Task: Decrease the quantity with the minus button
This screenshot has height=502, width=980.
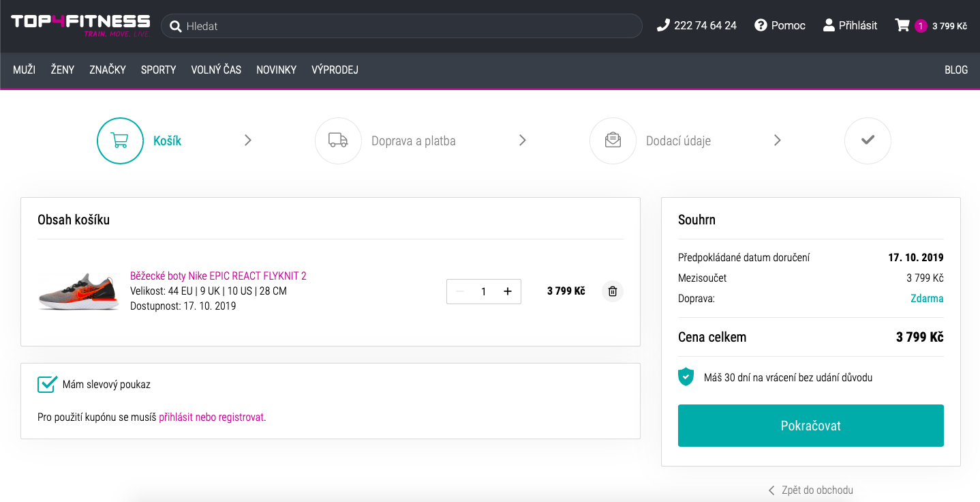Action: pyautogui.click(x=459, y=291)
